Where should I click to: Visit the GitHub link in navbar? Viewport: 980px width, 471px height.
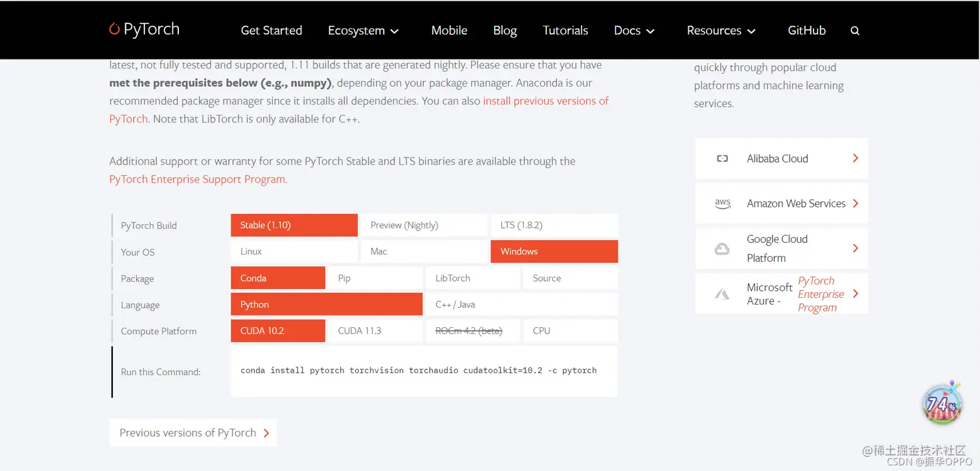[807, 30]
